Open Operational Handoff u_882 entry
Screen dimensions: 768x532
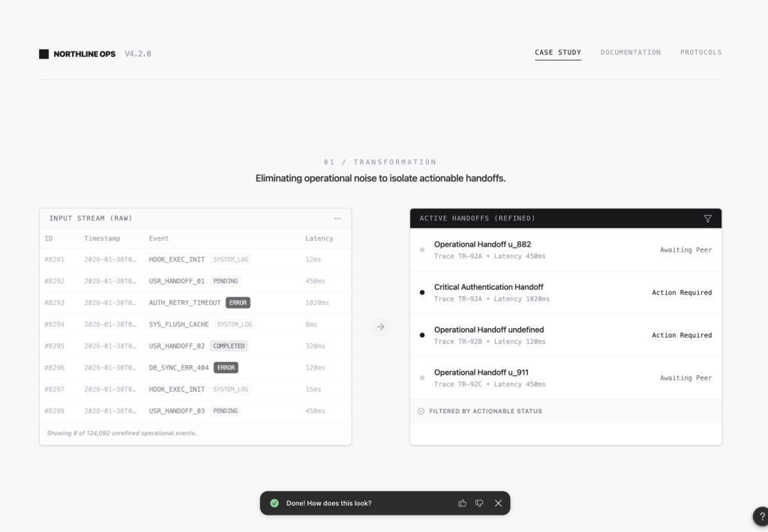565,250
